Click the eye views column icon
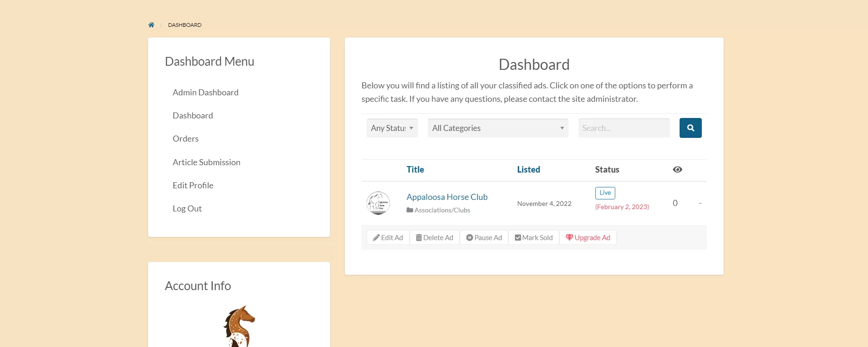The width and height of the screenshot is (868, 347). [677, 170]
